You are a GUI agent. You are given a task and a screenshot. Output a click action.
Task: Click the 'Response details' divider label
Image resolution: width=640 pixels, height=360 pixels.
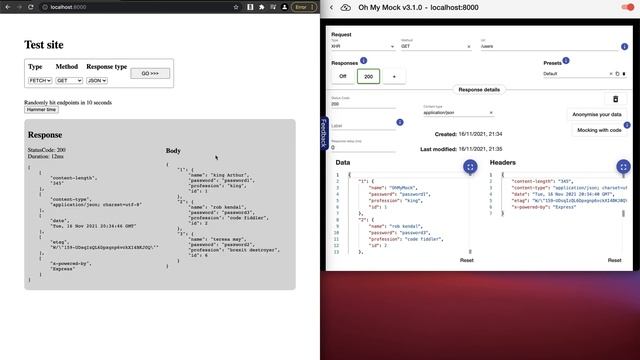point(479,89)
